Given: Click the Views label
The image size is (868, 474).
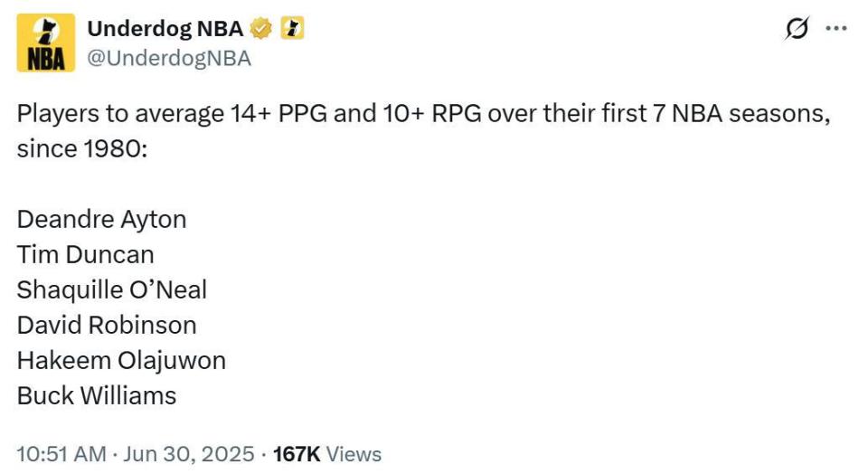Looking at the screenshot, I should click(x=354, y=454).
